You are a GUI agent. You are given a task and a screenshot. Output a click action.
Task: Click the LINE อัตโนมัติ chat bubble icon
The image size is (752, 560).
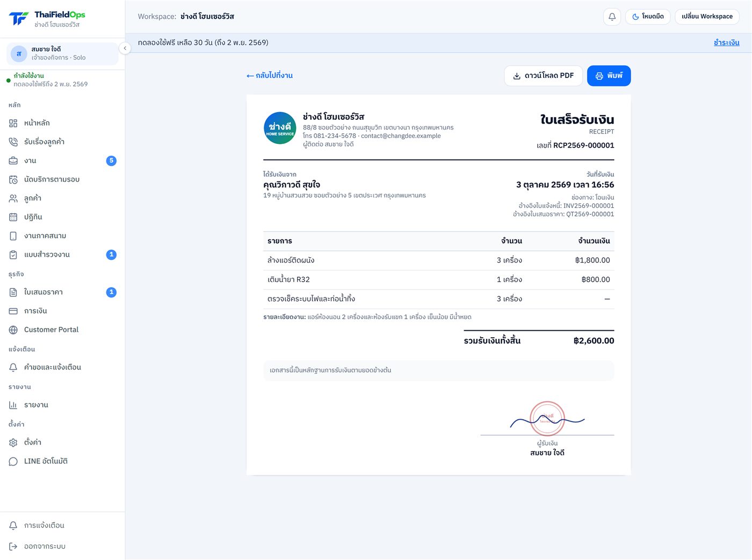13,461
